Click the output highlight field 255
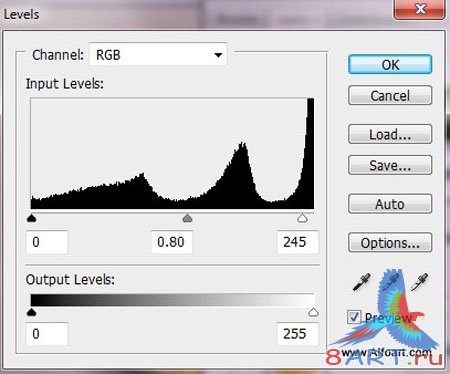Viewport: 450px width, 374px height. (x=298, y=334)
